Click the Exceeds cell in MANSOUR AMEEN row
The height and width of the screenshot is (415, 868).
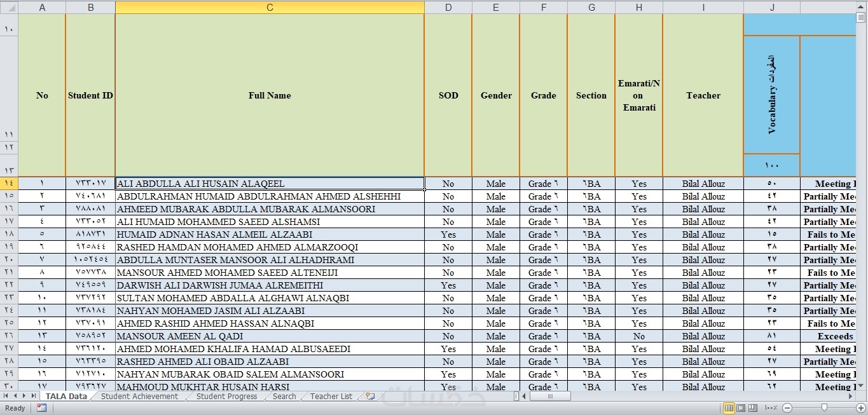829,336
